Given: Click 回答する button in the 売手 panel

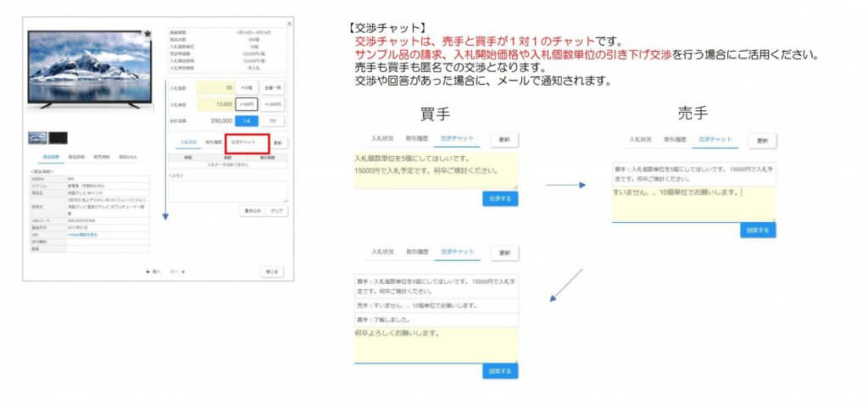Looking at the screenshot, I should click(x=758, y=231).
